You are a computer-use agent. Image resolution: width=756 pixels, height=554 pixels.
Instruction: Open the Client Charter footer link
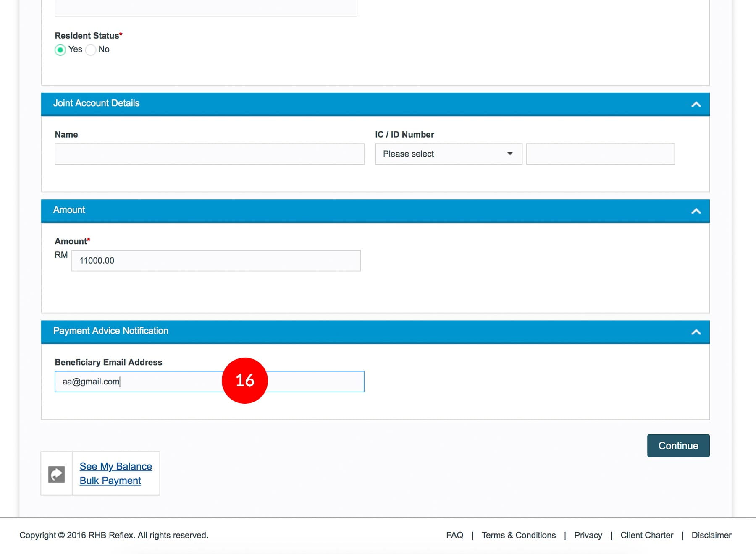click(x=646, y=535)
